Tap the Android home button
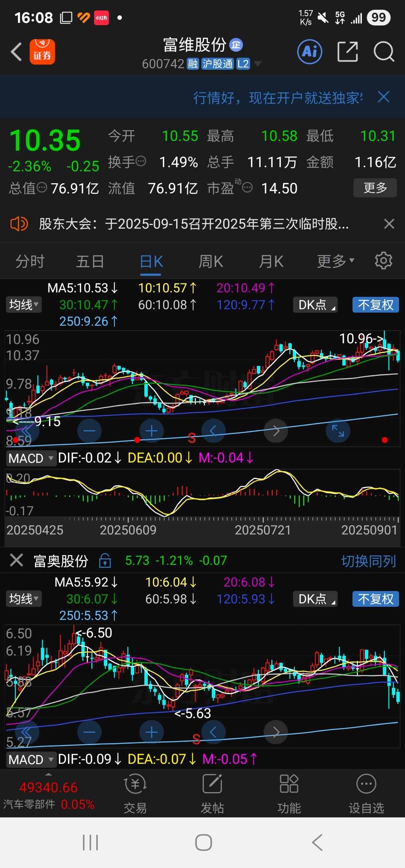This screenshot has width=405, height=868. tap(204, 843)
